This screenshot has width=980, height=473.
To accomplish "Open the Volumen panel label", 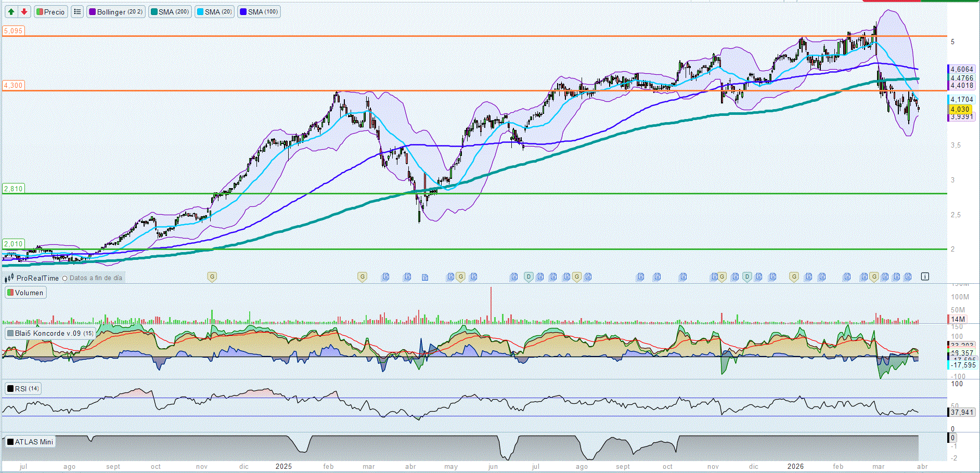I will coord(25,293).
